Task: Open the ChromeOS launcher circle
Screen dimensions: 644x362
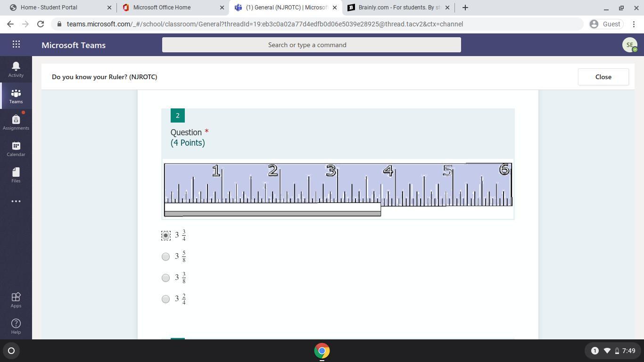Action: pos(11,351)
